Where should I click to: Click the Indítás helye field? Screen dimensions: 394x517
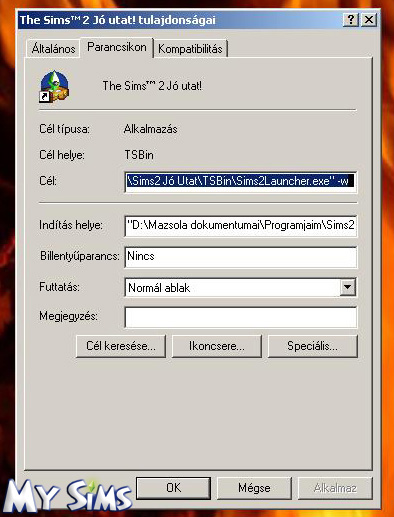(x=241, y=226)
